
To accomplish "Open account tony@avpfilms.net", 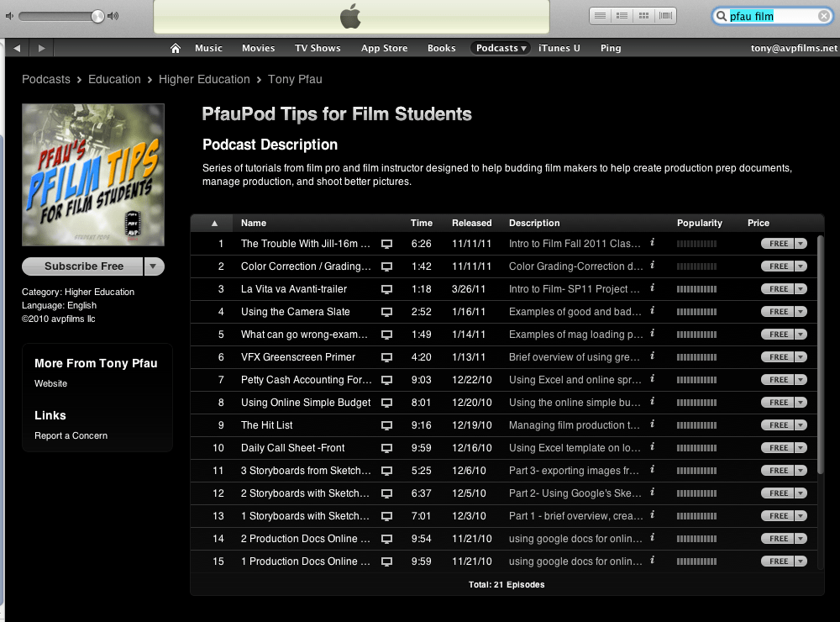I will tap(794, 48).
